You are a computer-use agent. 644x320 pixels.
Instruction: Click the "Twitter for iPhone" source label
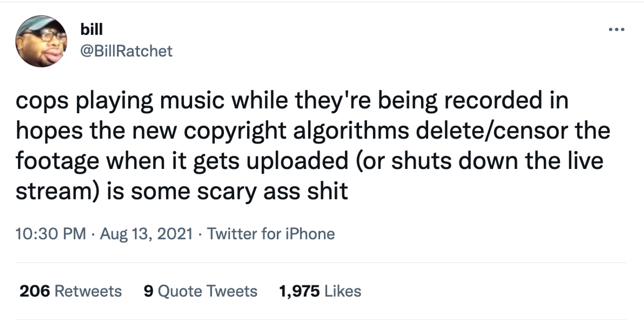(x=270, y=234)
